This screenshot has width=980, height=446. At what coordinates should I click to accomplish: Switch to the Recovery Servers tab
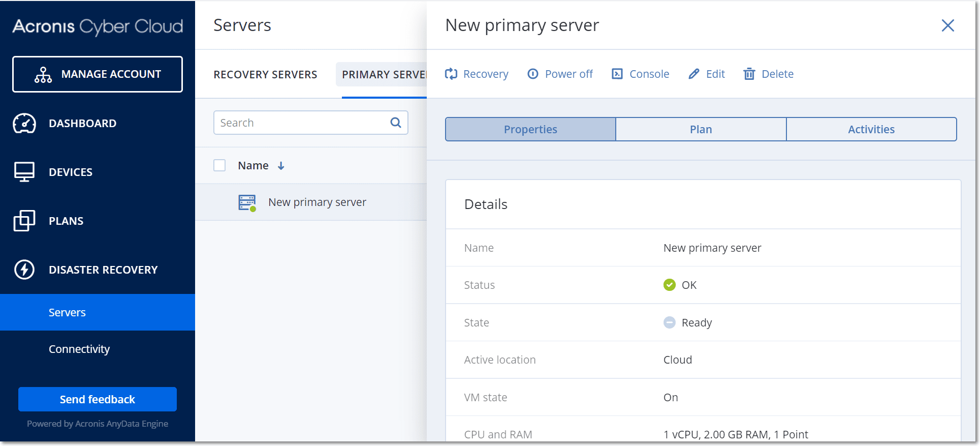265,75
